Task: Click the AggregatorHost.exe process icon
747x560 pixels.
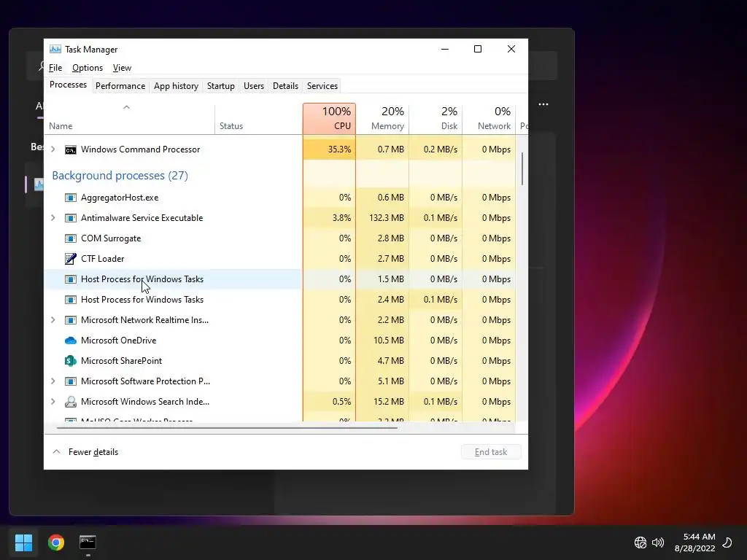Action: coord(71,198)
